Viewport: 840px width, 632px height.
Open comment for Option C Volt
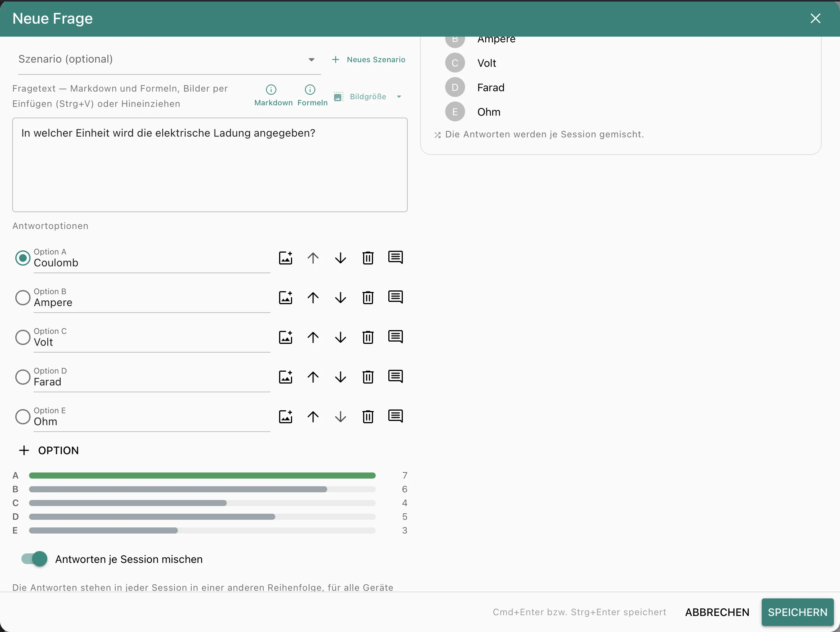396,337
